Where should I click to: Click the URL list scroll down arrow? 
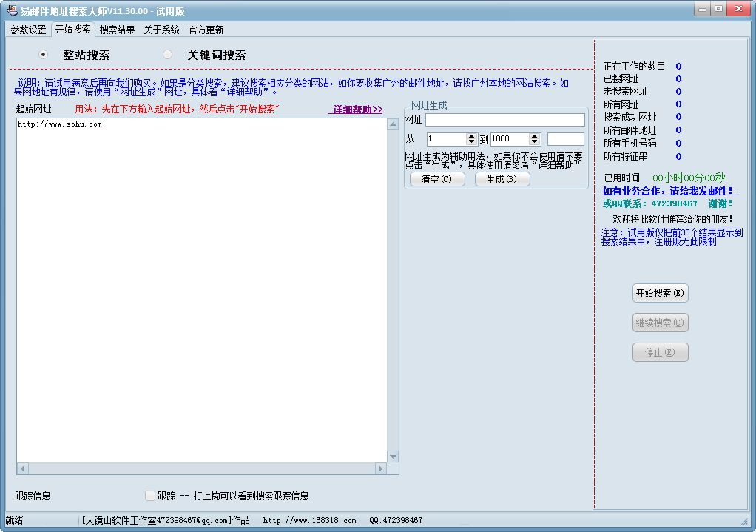pyautogui.click(x=393, y=457)
